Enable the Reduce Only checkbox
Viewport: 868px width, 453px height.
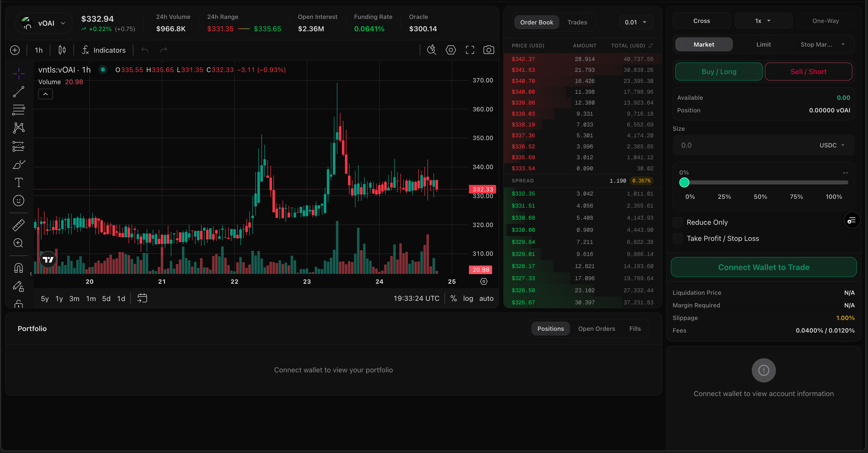(x=678, y=222)
